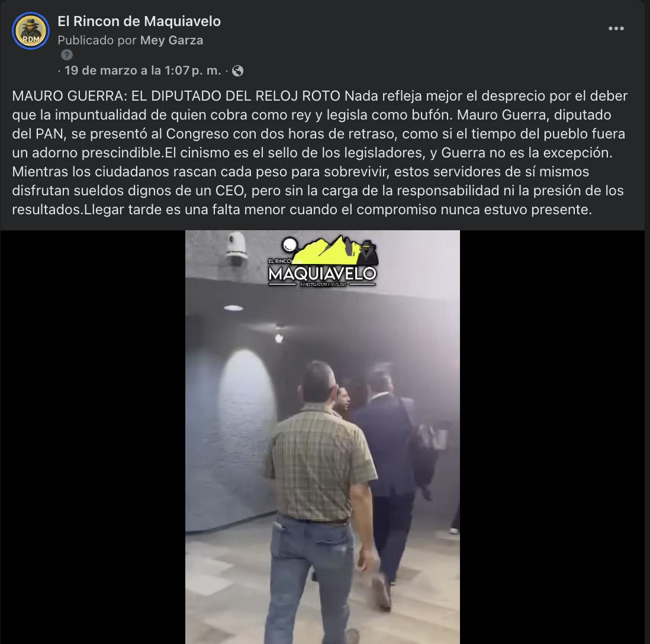Open the three-dot post options menu

[616, 28]
